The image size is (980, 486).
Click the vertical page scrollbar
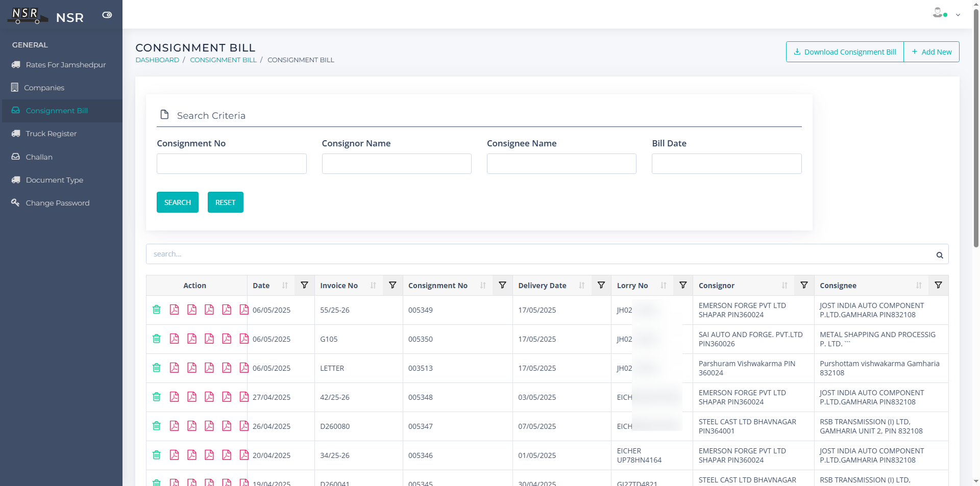(976, 127)
